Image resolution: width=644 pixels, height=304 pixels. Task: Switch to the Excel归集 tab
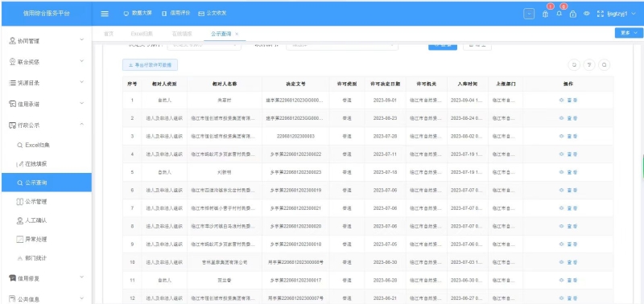coord(142,34)
